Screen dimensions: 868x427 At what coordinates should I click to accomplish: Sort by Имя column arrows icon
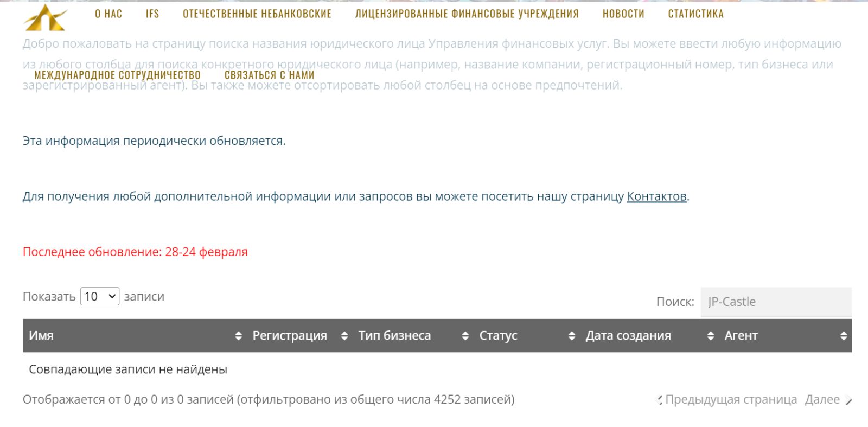click(238, 336)
